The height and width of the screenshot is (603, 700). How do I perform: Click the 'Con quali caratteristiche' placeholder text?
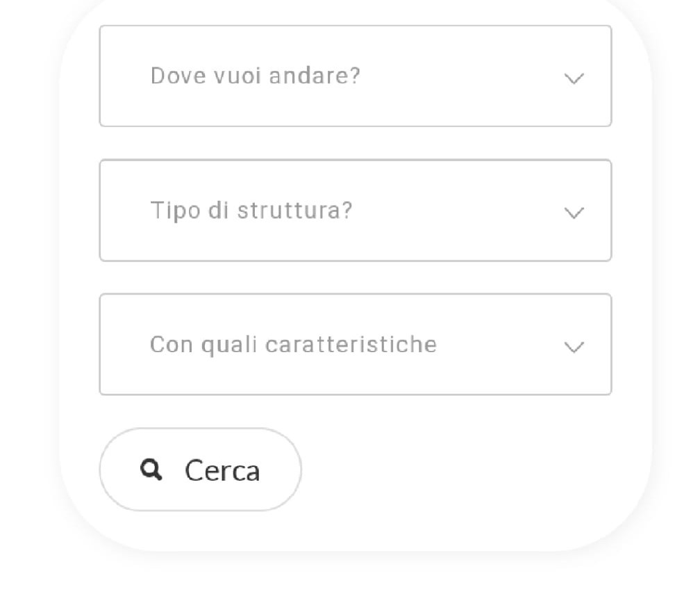293,345
